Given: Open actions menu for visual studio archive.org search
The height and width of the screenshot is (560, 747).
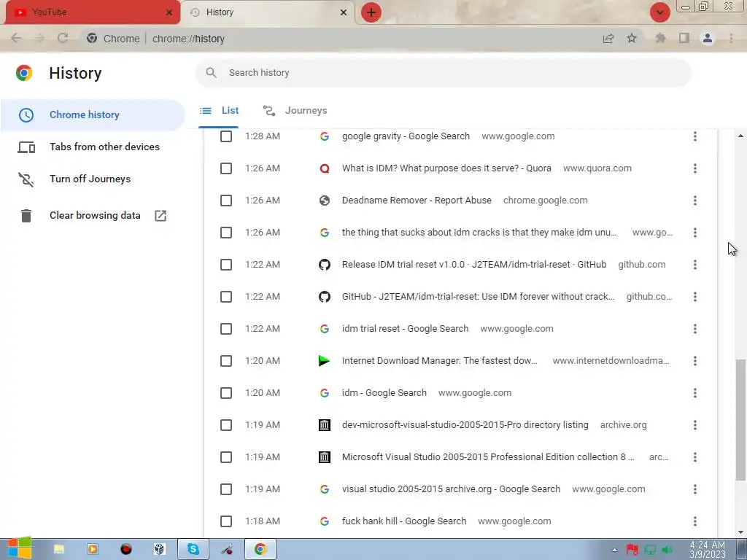Looking at the screenshot, I should point(695,489).
